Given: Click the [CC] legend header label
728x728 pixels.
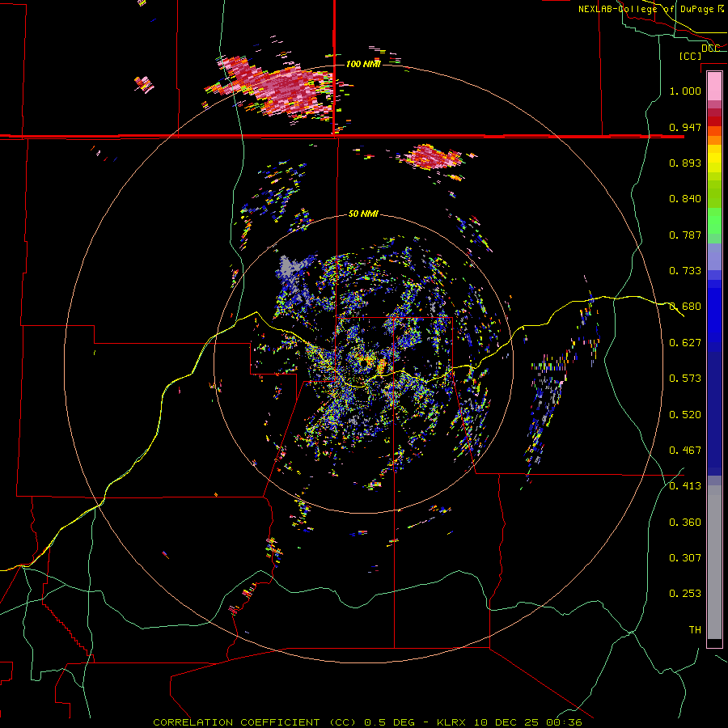Looking at the screenshot, I should point(690,56).
